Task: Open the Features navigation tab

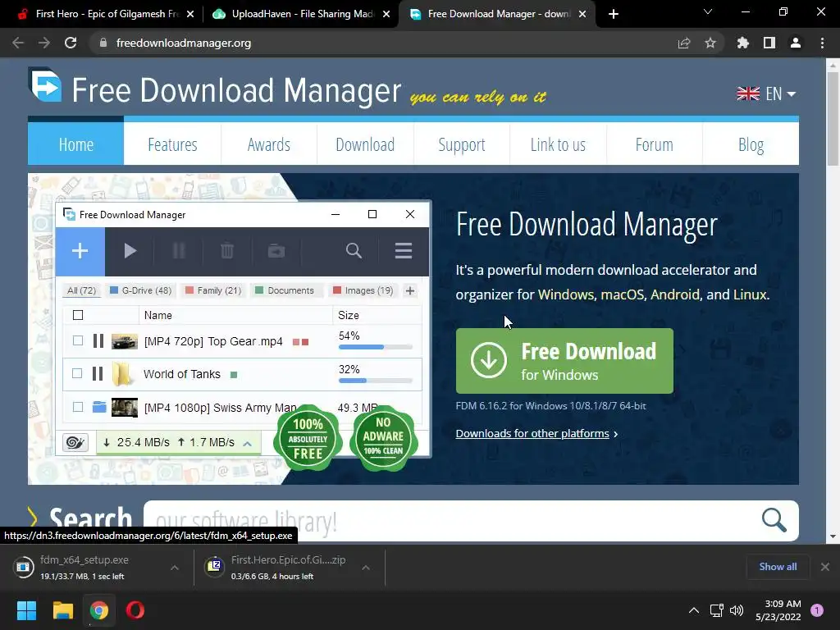Action: pos(172,144)
